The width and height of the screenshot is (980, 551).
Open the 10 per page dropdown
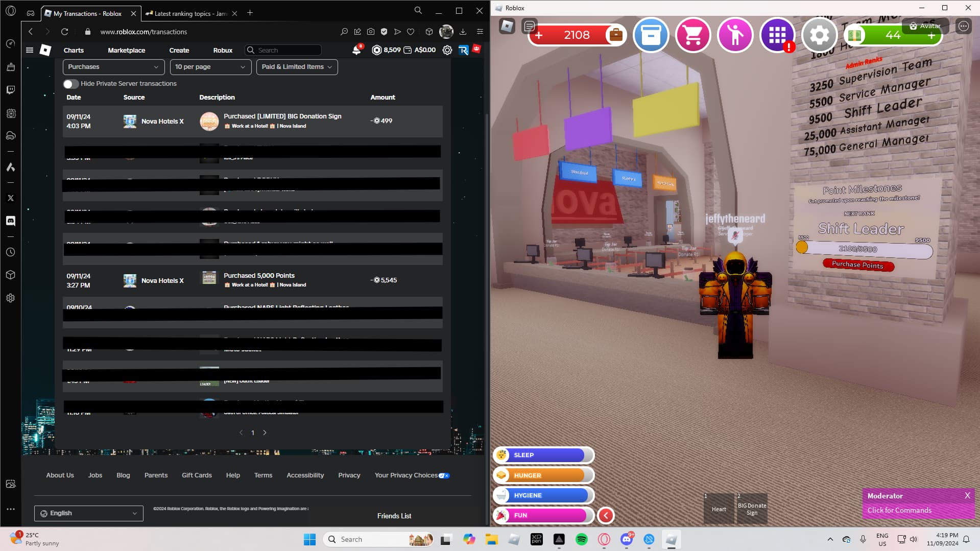210,67
